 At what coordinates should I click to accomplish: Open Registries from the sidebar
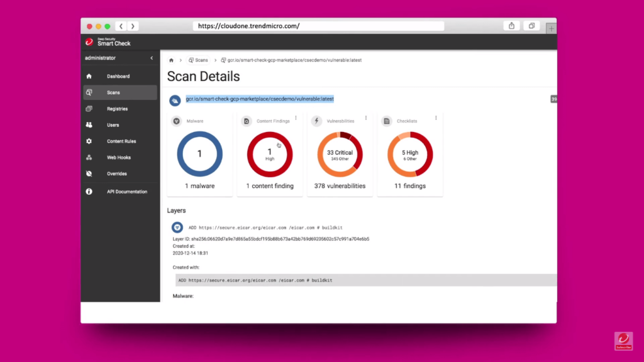[89, 108]
